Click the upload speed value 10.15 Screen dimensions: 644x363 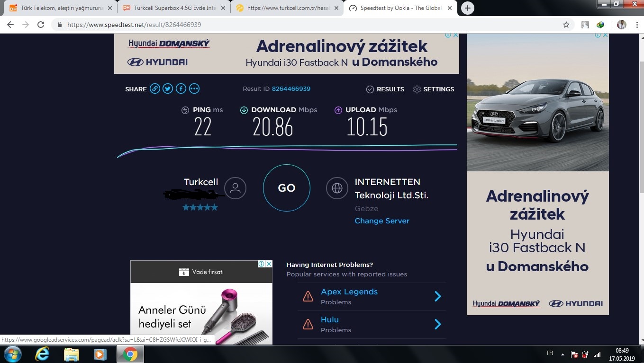(367, 127)
